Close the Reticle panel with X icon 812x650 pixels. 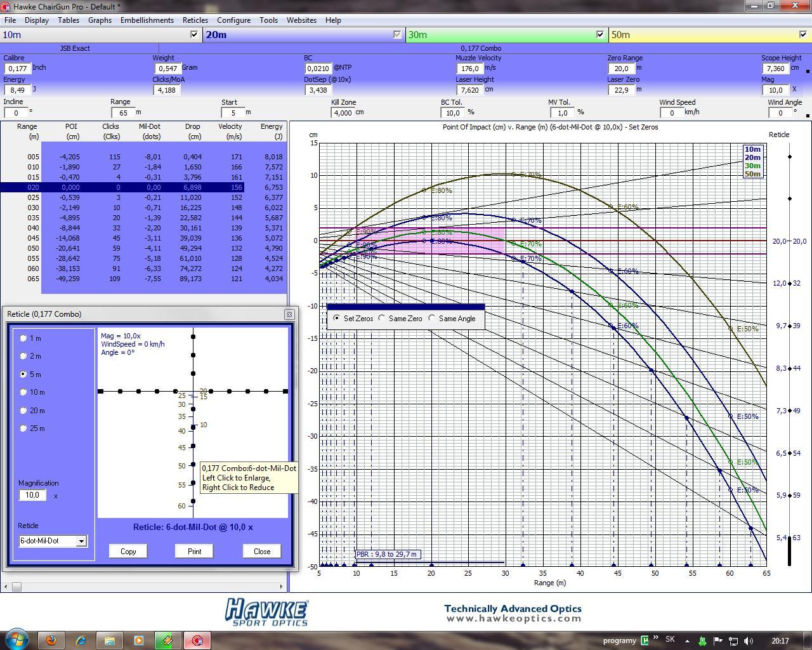point(289,314)
